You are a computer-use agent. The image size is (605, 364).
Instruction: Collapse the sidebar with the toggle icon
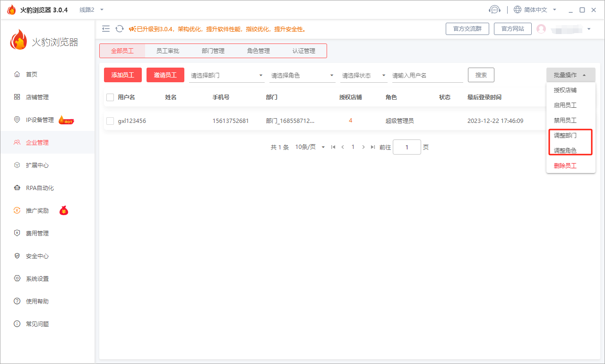coord(105,28)
